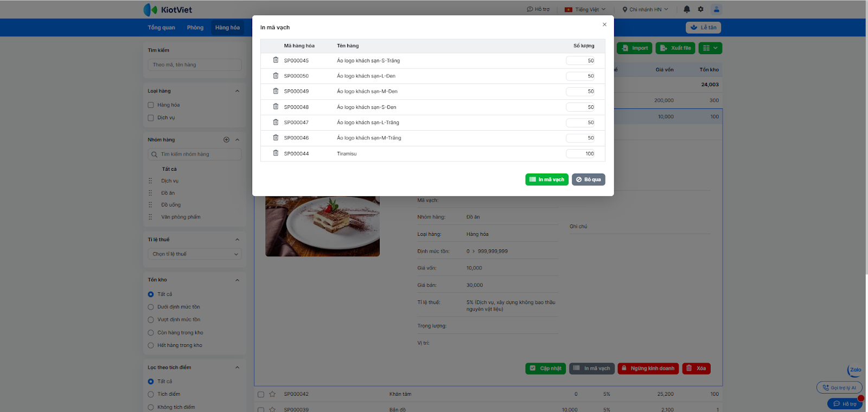This screenshot has width=868, height=412.
Task: Open the column display options dropdown
Action: pyautogui.click(x=710, y=48)
